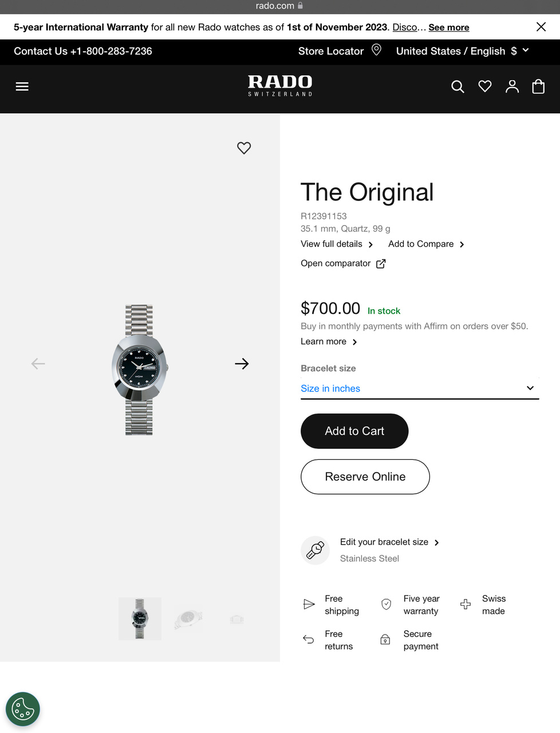Add watch to wishlist via image heart
This screenshot has width=560, height=733.
(244, 148)
